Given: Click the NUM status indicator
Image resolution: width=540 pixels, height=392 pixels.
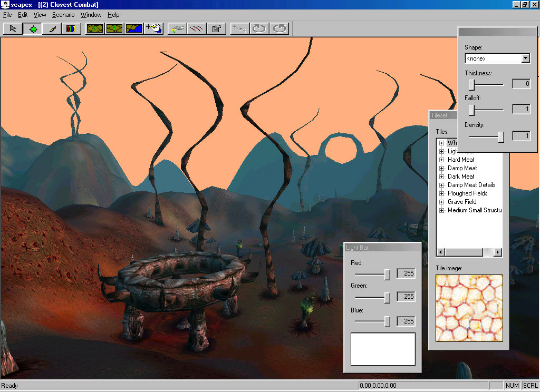Looking at the screenshot, I should (512, 386).
